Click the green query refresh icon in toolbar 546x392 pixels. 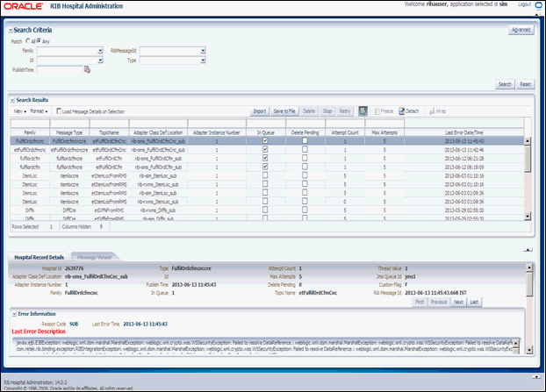coord(363,111)
